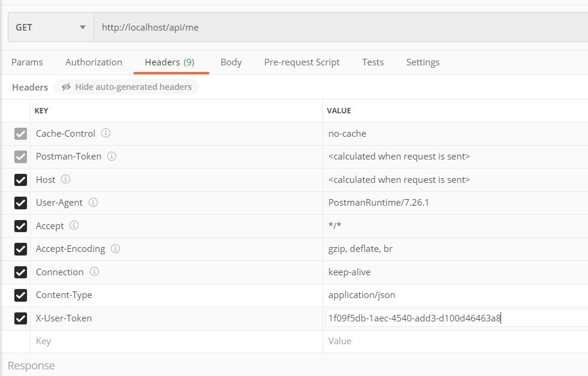Screen dimensions: 588x376
Task: Click the crossed-eye icon in Hide auto-generated headers
Action: 66,87
